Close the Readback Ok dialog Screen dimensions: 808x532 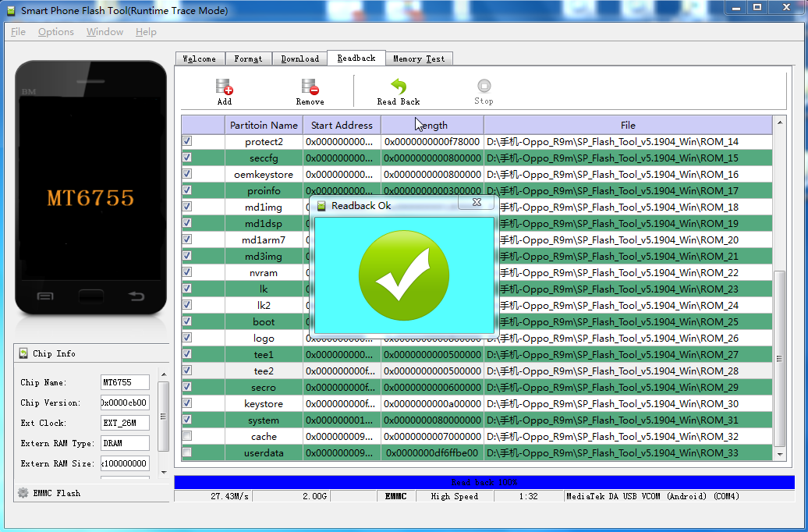[477, 203]
